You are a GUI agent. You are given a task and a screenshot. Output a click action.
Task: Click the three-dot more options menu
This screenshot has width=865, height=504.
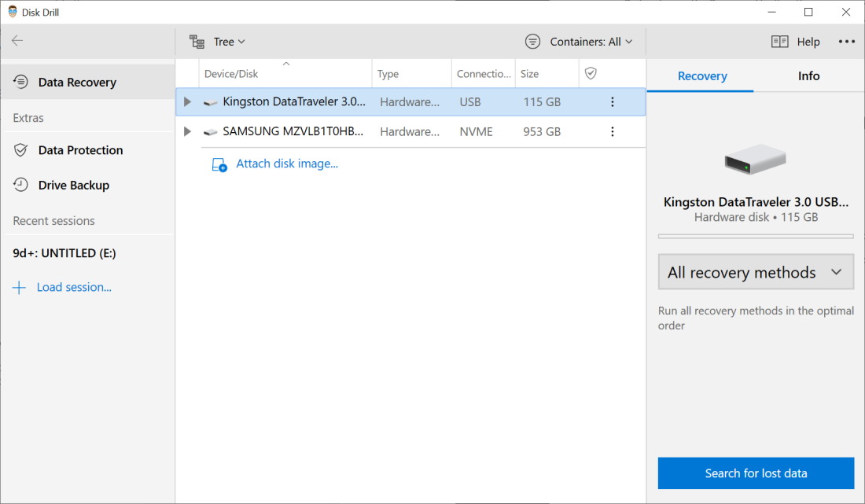pyautogui.click(x=846, y=42)
